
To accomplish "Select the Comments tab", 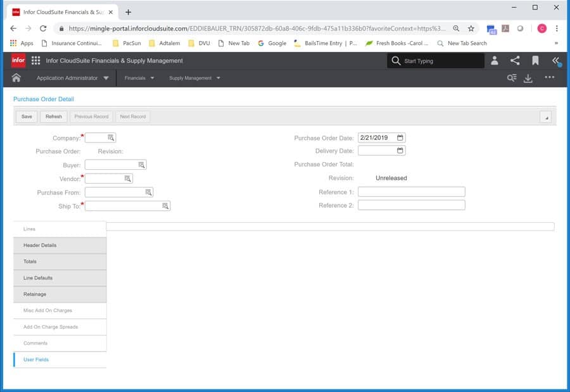I will coord(60,343).
